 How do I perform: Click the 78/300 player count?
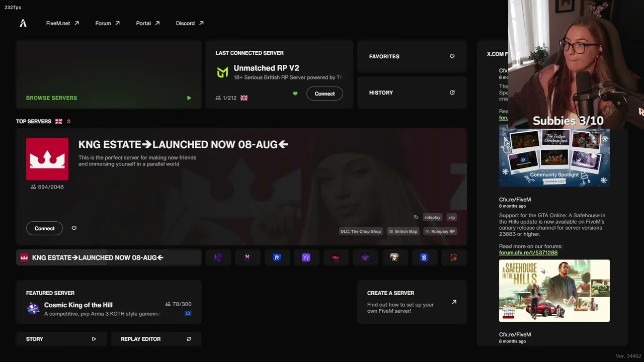click(x=178, y=304)
